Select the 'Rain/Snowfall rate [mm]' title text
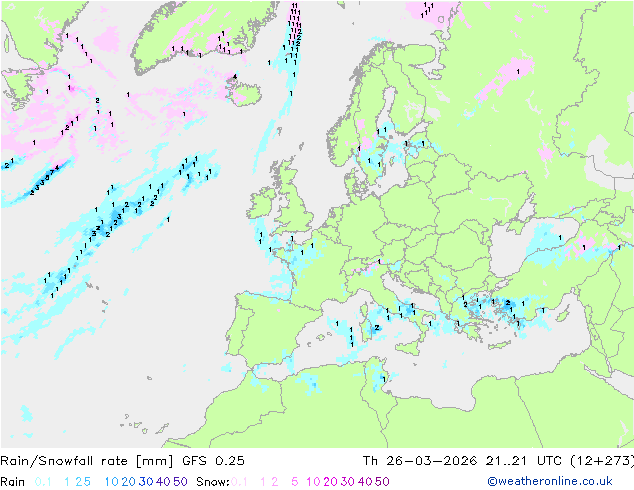Viewport: 634px width, 490px height. 87,461
